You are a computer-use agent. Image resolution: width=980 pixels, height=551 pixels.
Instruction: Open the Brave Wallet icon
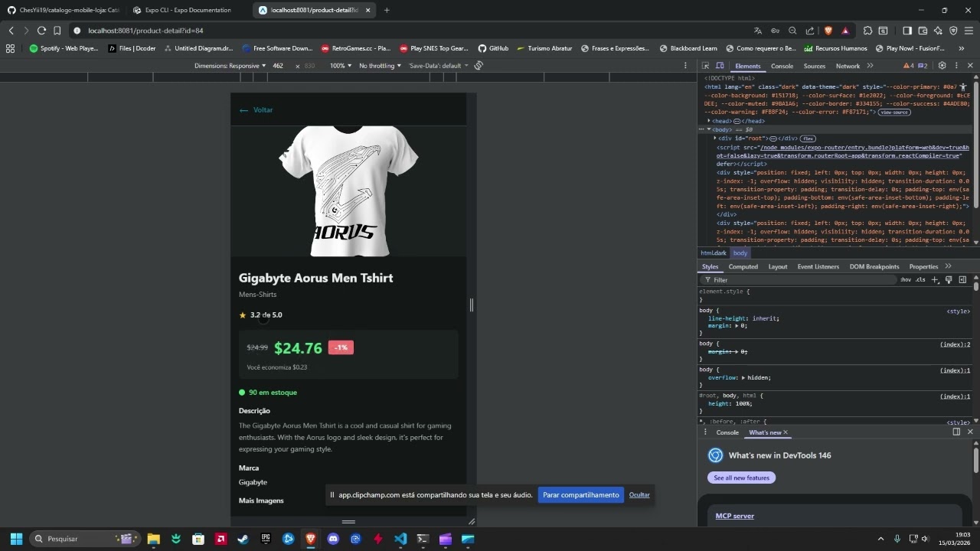(x=923, y=31)
